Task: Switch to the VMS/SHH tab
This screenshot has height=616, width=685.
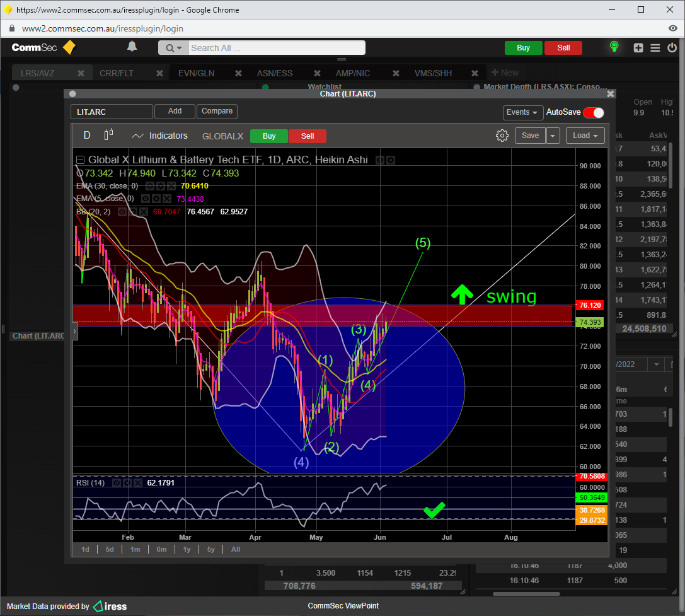Action: 434,73
